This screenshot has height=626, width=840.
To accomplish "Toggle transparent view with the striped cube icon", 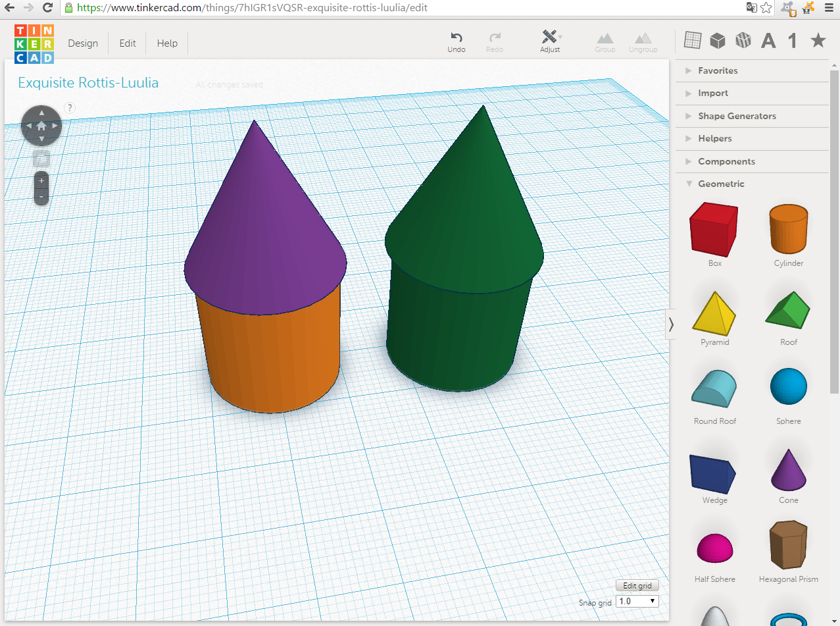I will pyautogui.click(x=743, y=40).
